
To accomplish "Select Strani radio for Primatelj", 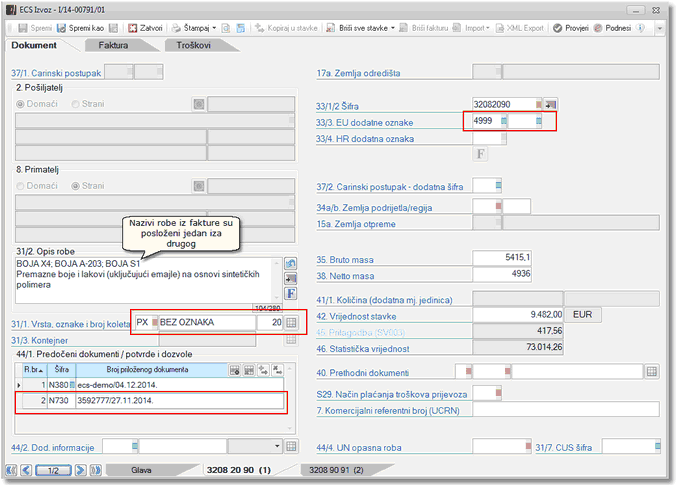I will click(76, 186).
